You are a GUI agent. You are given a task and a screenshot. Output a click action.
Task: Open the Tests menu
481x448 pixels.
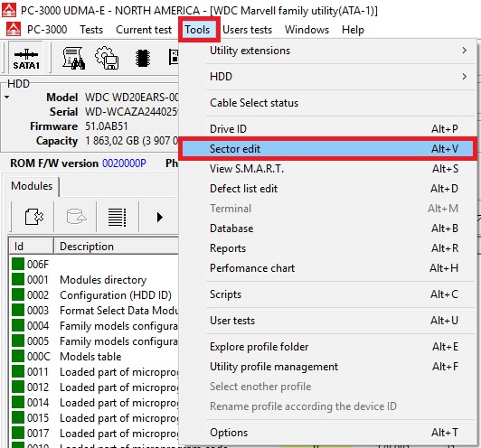point(91,30)
